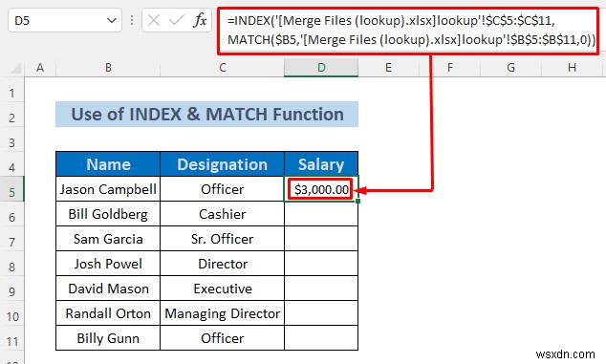Select empty salary cell for Bill Goldberg

click(x=321, y=214)
